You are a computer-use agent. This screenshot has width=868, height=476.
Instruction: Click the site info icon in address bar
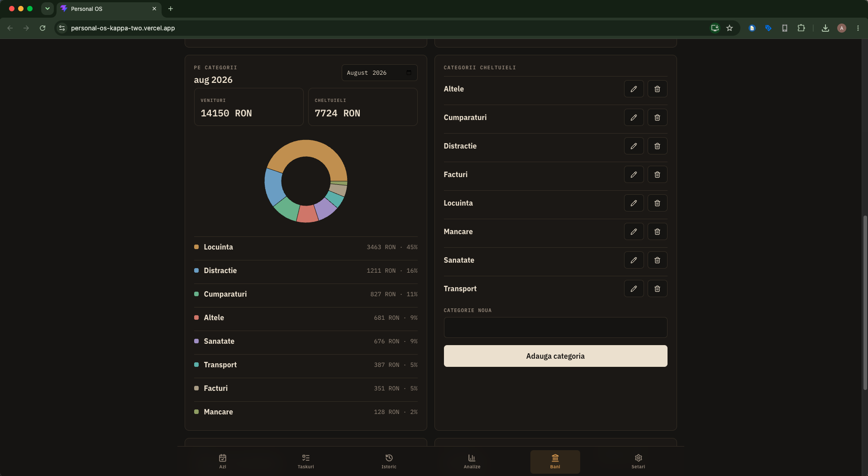point(62,28)
